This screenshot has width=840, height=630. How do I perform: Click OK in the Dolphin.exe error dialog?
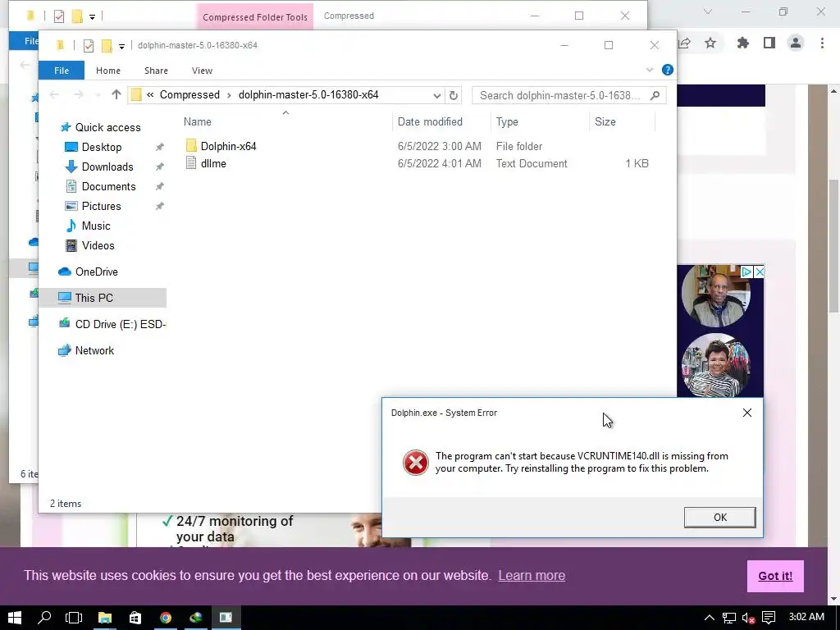pyautogui.click(x=719, y=517)
